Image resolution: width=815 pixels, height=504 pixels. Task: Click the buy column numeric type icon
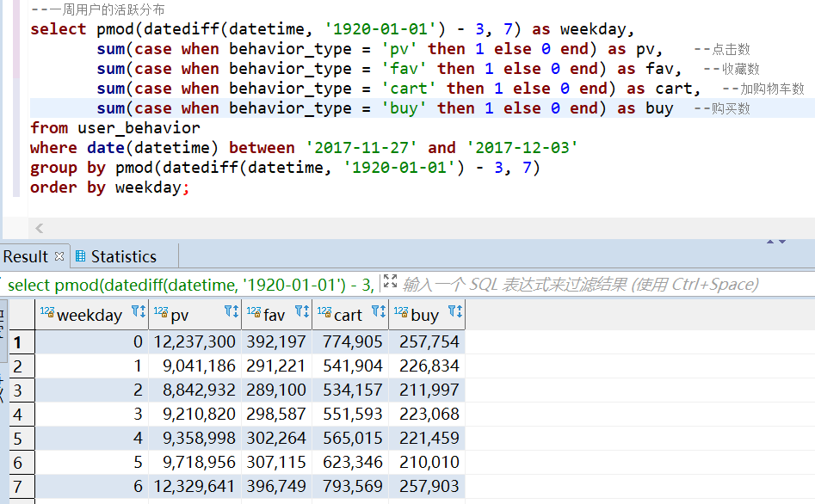(x=401, y=311)
